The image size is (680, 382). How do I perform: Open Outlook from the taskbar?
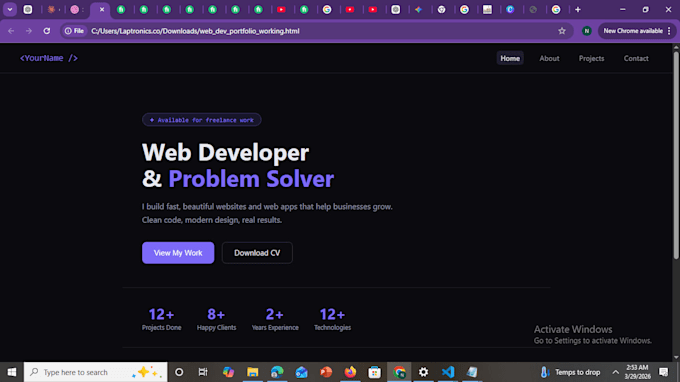(301, 372)
